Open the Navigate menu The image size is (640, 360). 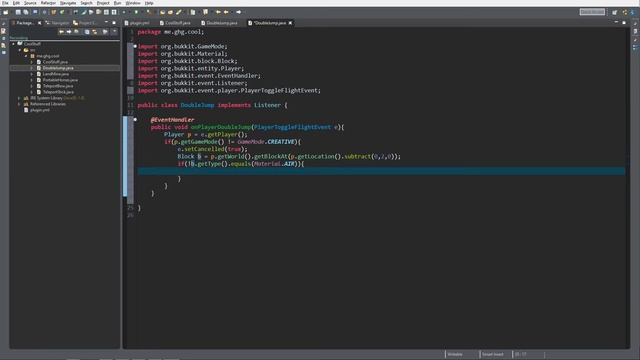point(68,3)
